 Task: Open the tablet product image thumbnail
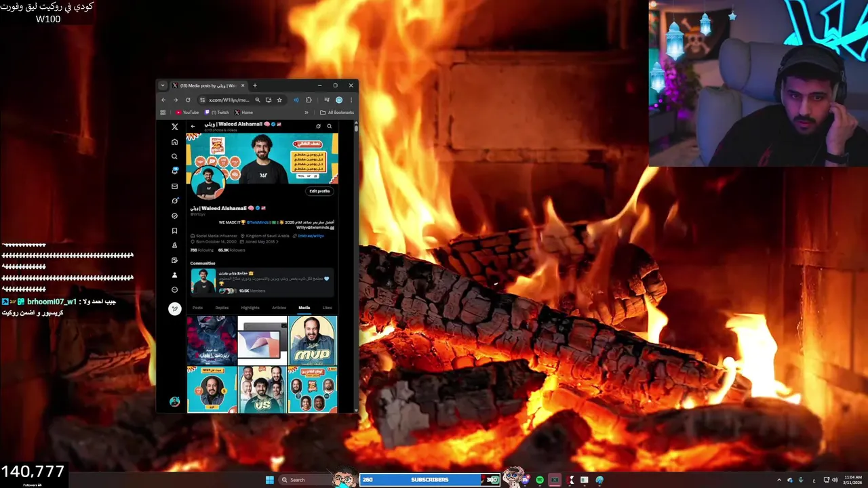[x=262, y=340]
